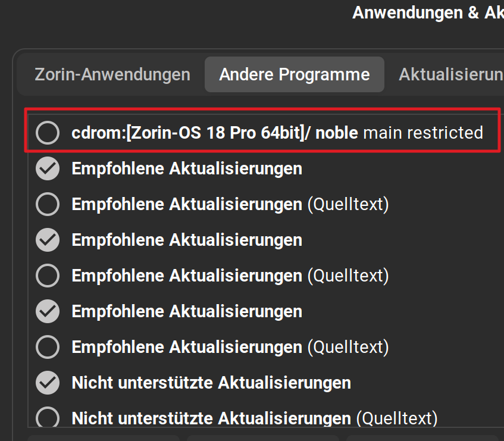The width and height of the screenshot is (504, 441).
Task: Click first Empfohlene Aktualisierungen (Quelltext) row label
Action: [230, 204]
